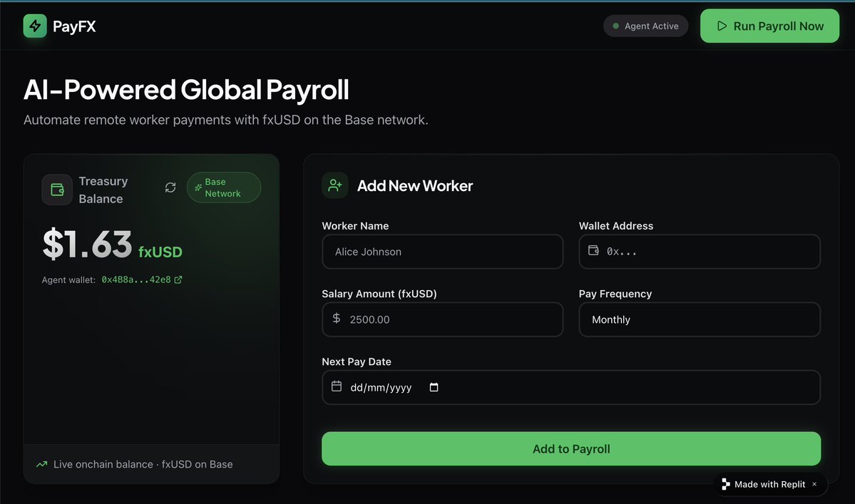Click the Agent wallet: label

(x=68, y=280)
